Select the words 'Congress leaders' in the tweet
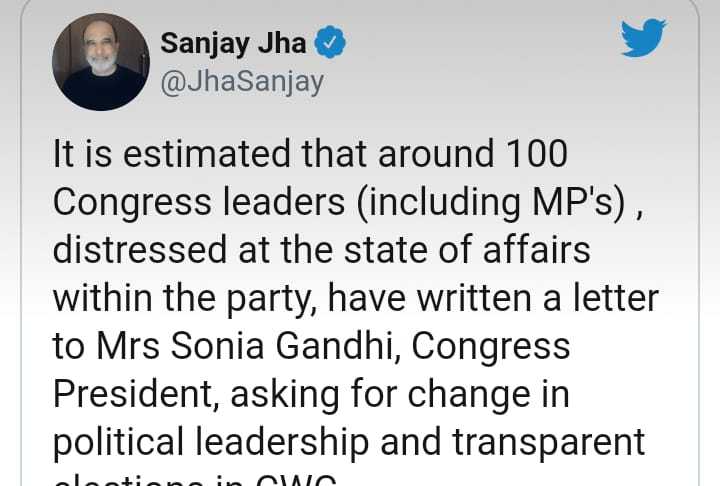The height and width of the screenshot is (486, 720). coord(199,202)
